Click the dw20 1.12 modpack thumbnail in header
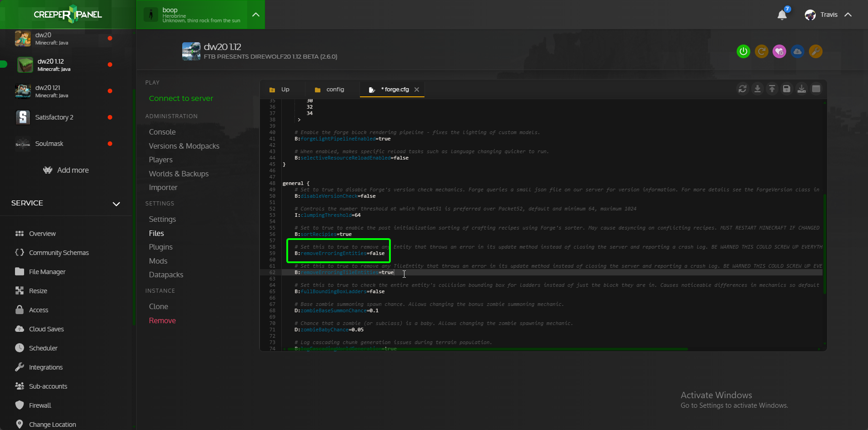 tap(191, 51)
